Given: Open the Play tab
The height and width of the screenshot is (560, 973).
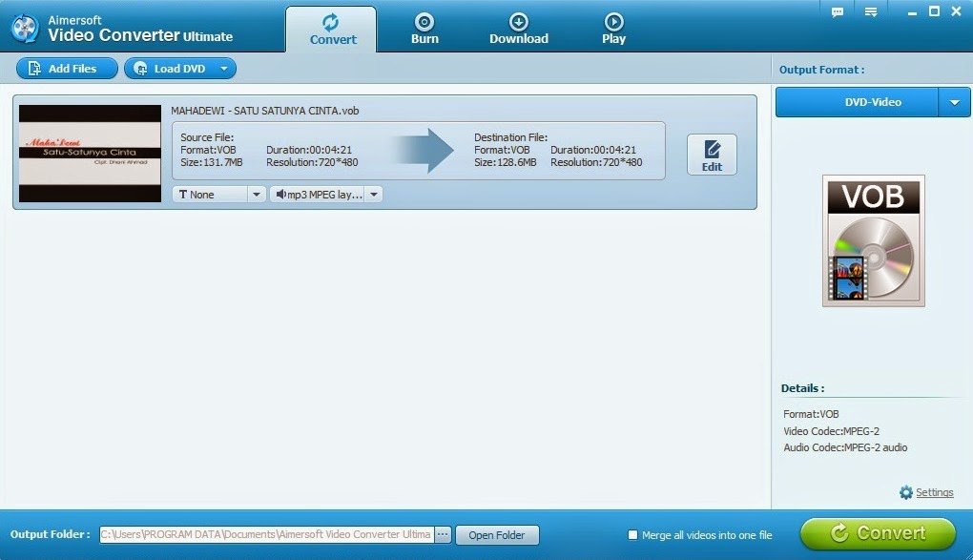Looking at the screenshot, I should [x=613, y=30].
